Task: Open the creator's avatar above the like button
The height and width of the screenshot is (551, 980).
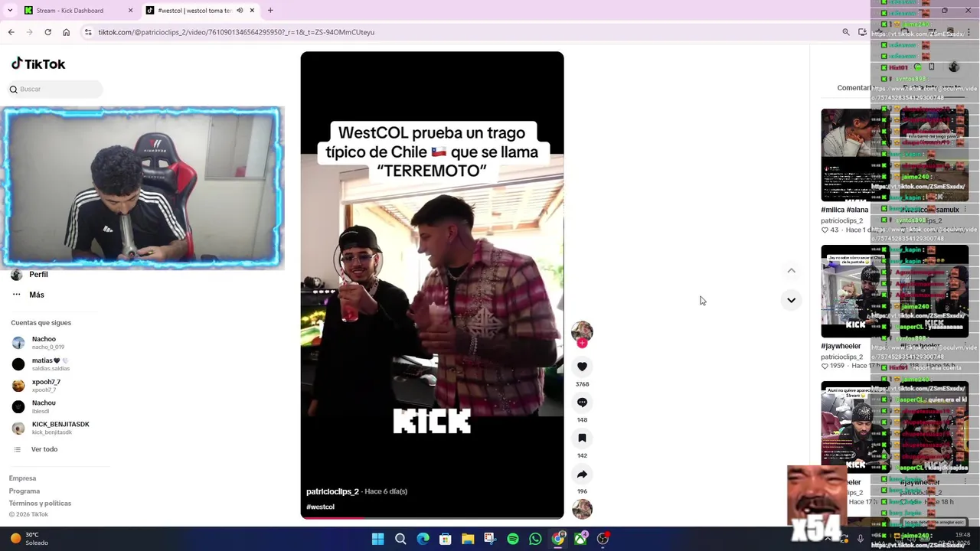Action: click(x=582, y=331)
